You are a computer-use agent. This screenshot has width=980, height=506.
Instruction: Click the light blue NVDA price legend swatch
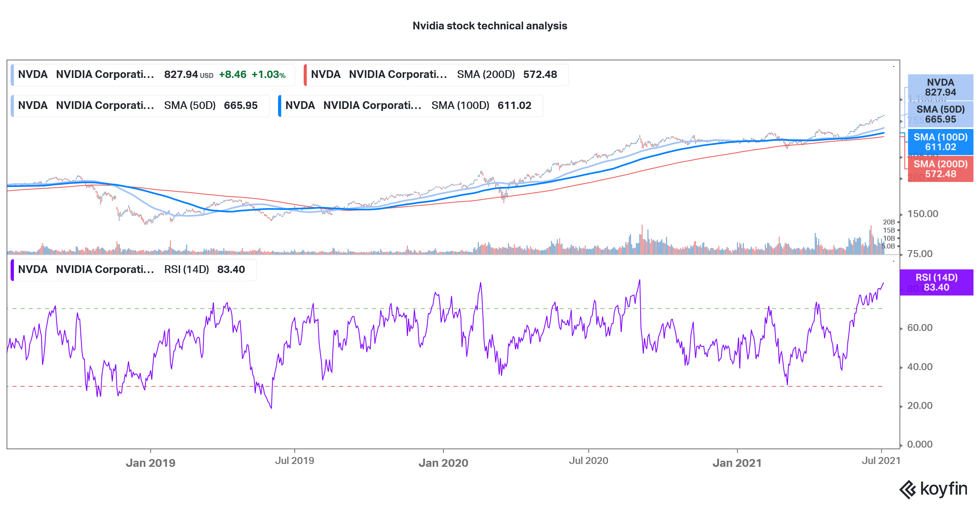pos(12,75)
